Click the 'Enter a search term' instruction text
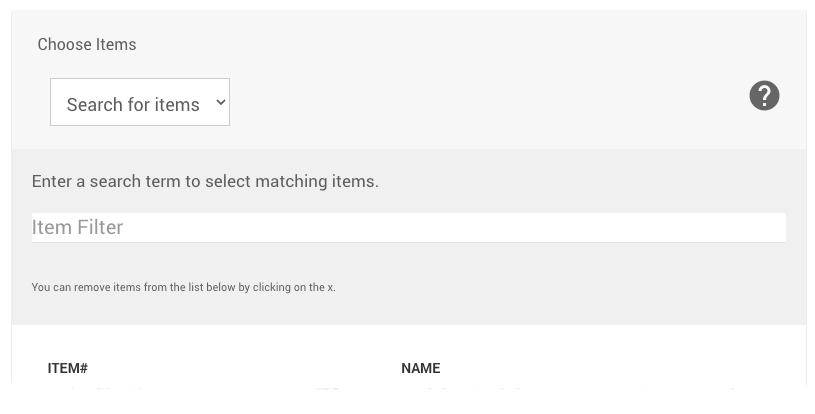Screen dimensions: 815x414 (205, 182)
